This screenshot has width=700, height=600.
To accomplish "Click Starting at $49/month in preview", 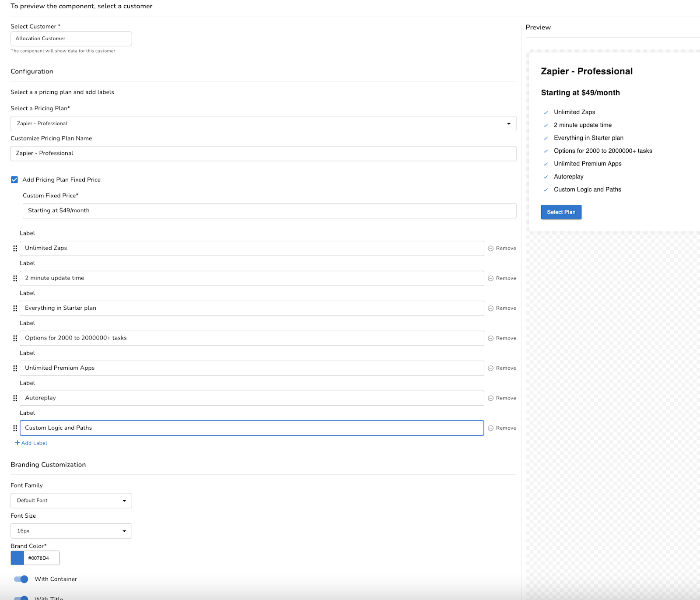I will tap(581, 93).
